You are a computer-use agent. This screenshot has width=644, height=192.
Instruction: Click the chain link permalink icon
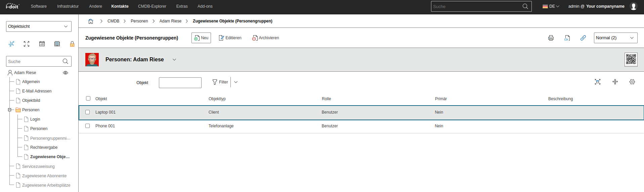pos(583,38)
